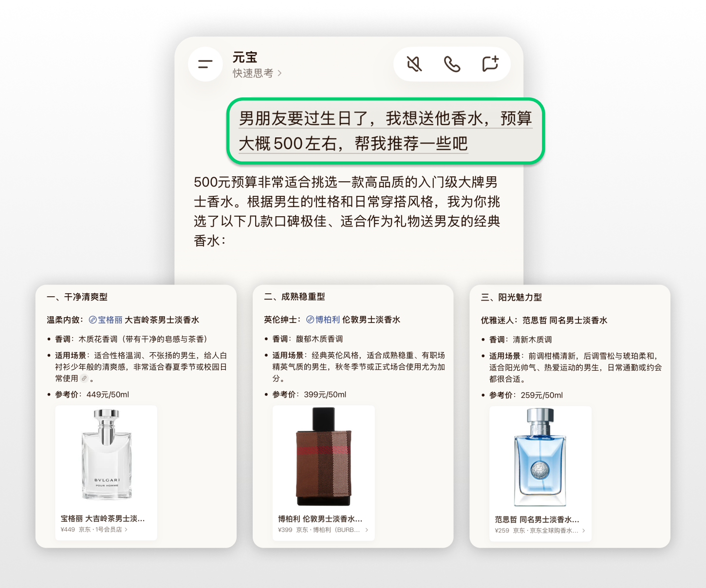This screenshot has width=706, height=588.
Task: Open product title 宝格丽 大吉岭茶男士淡...
Action: click(x=103, y=518)
